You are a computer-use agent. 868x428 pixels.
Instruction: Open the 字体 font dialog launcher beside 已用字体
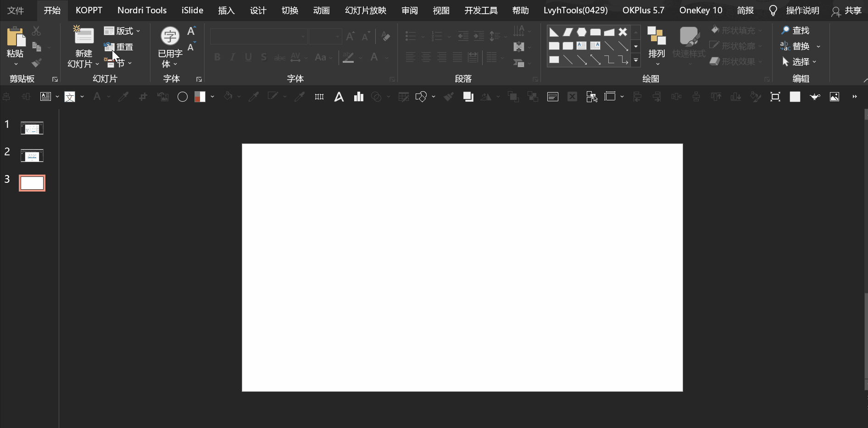(199, 79)
